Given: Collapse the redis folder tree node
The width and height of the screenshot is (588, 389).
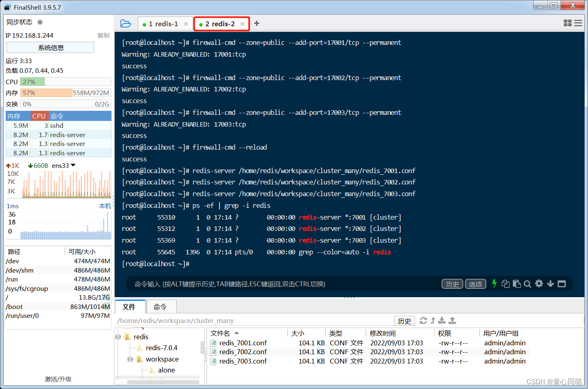Looking at the screenshot, I should 118,337.
